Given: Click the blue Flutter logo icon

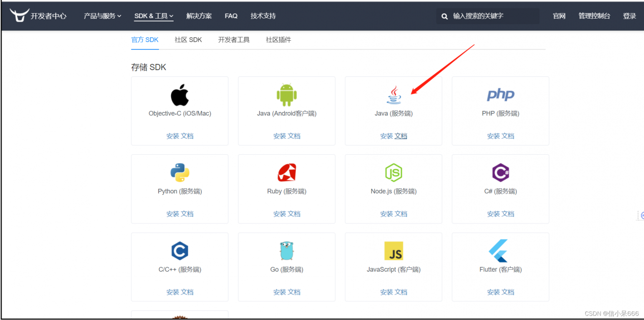Looking at the screenshot, I should point(499,251).
